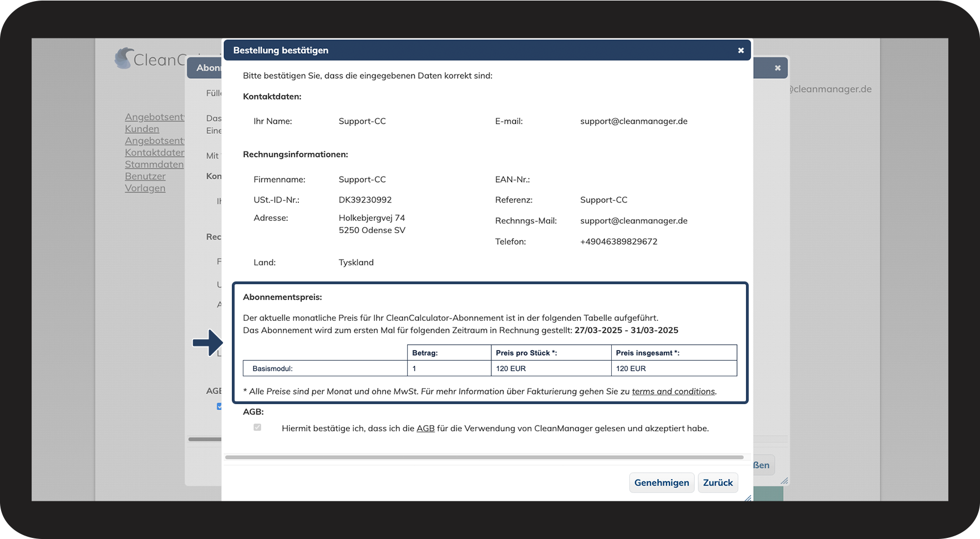Close the Bestellung bestätigen dialog
980x539 pixels.
[x=740, y=51]
